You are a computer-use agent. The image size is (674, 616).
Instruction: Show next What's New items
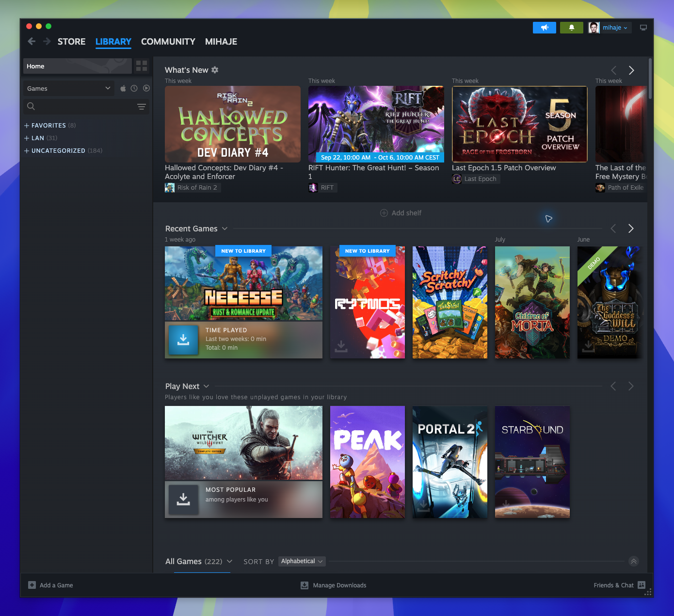pos(631,70)
